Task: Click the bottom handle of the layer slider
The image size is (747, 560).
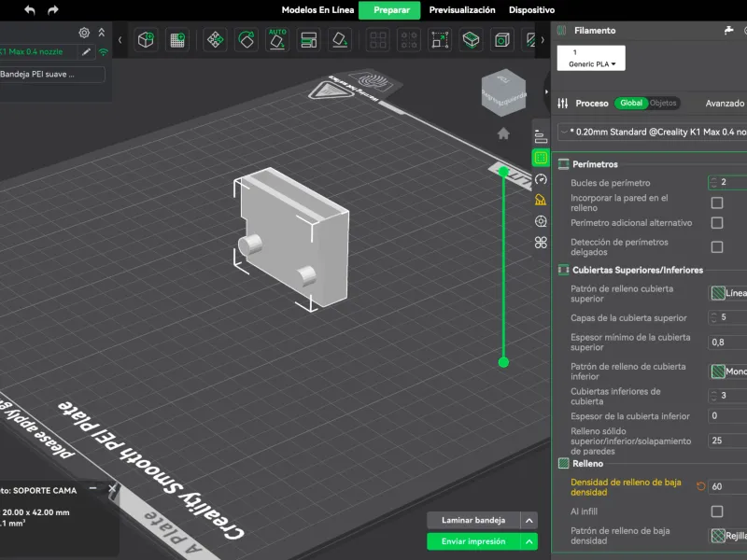Action: click(503, 362)
